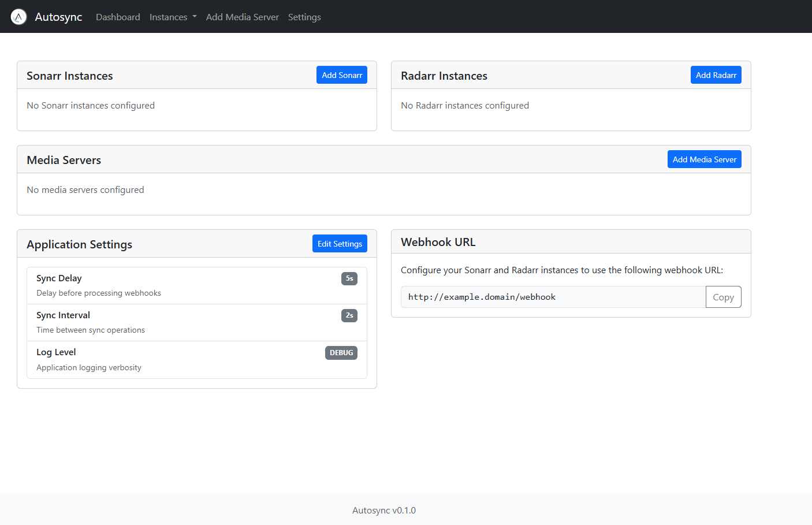Click 'No Sonarr instances configured' text
Viewport: 812px width, 525px height.
[x=91, y=106]
